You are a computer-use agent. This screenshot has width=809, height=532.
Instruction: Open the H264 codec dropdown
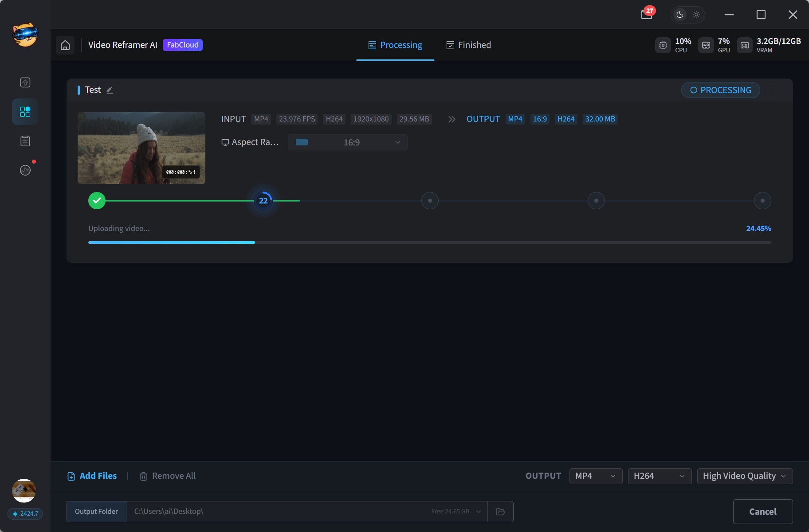(x=660, y=476)
